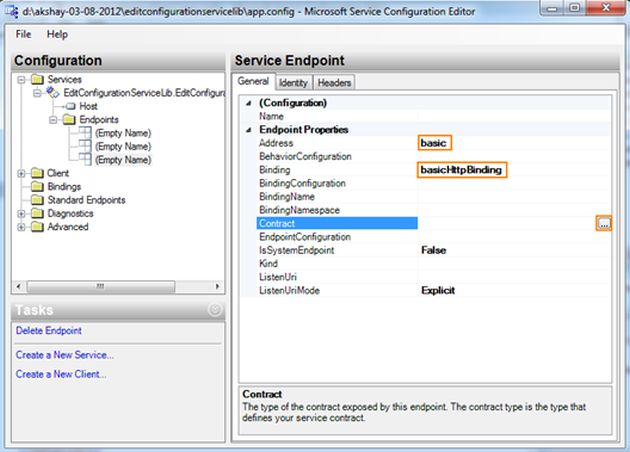Viewport: 630px width, 452px height.
Task: Collapse the (Configuration) property category
Action: [x=249, y=103]
